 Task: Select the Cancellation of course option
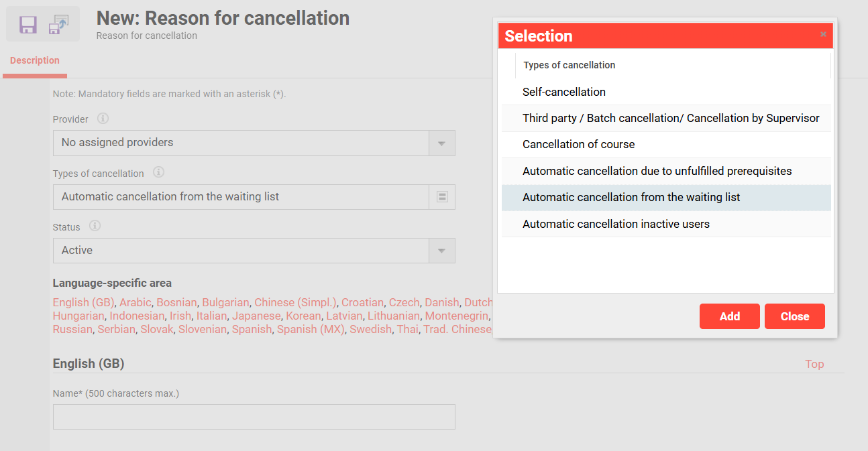(x=578, y=144)
